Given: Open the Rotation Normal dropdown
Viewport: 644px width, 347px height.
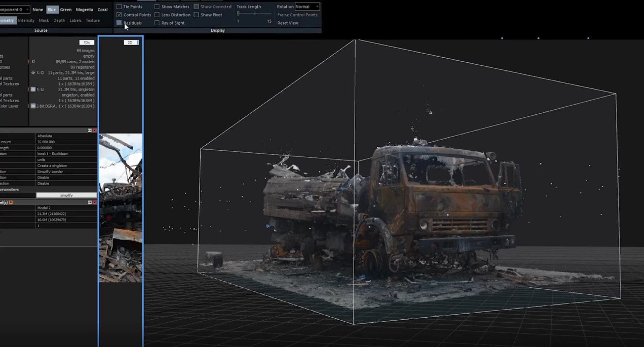Looking at the screenshot, I should [307, 7].
